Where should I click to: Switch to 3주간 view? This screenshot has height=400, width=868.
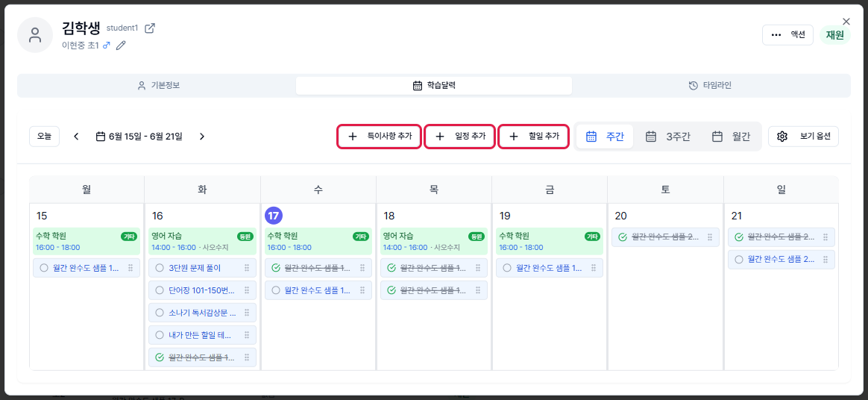pos(667,137)
